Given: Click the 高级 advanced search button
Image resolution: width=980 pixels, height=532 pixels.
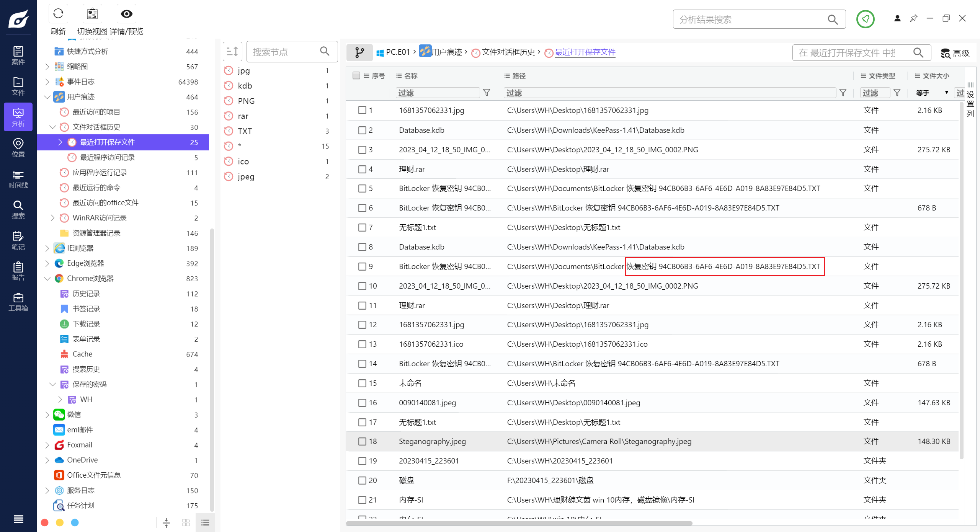Looking at the screenshot, I should point(955,53).
